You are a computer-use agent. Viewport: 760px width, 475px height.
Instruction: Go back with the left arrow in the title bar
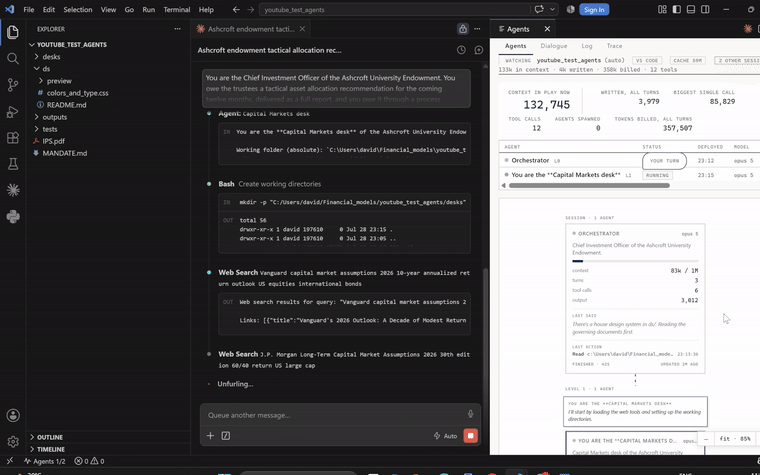(236, 9)
